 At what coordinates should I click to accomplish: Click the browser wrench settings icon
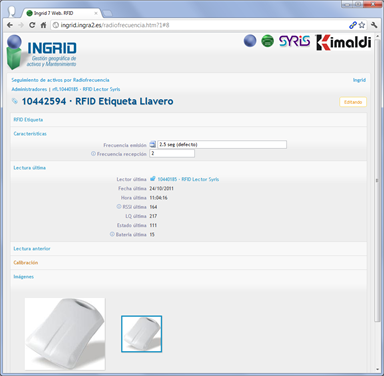[x=374, y=25]
